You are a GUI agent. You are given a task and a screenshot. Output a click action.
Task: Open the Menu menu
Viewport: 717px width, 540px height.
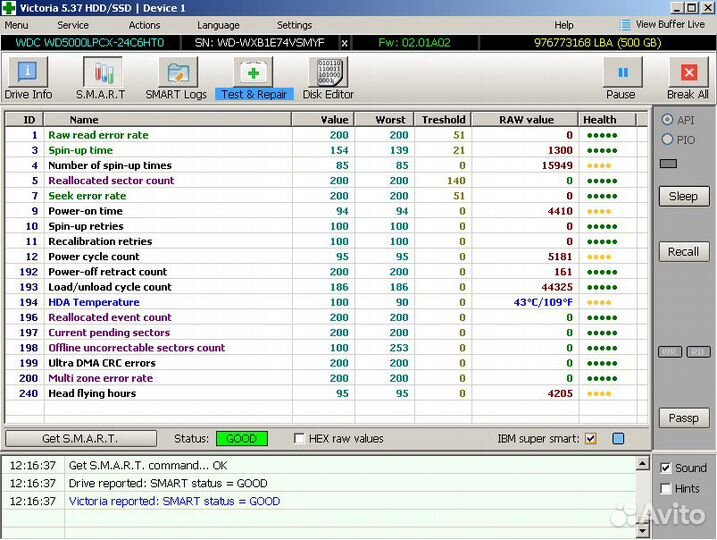16,25
